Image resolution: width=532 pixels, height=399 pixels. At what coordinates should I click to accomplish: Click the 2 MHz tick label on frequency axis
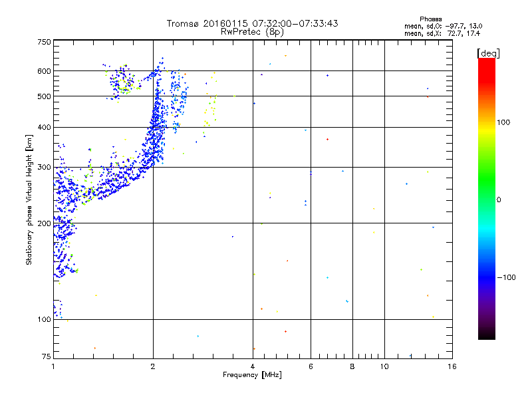pyautogui.click(x=153, y=366)
